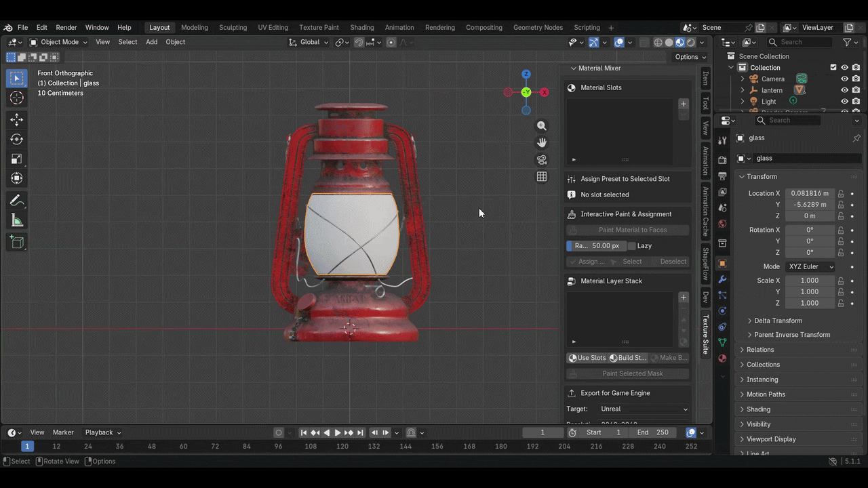Open the Global transform orientation dropdown

click(309, 42)
